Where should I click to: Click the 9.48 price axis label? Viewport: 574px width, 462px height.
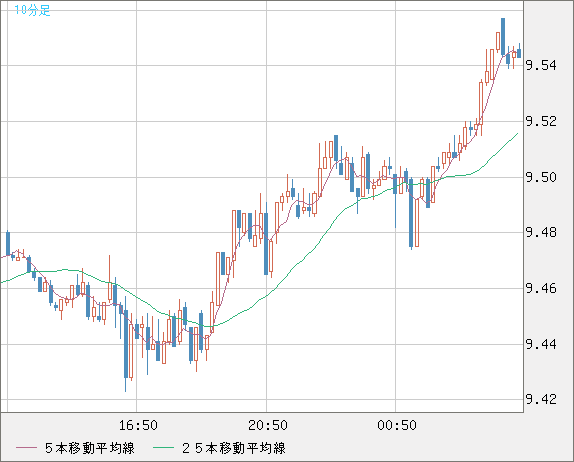[x=541, y=232]
